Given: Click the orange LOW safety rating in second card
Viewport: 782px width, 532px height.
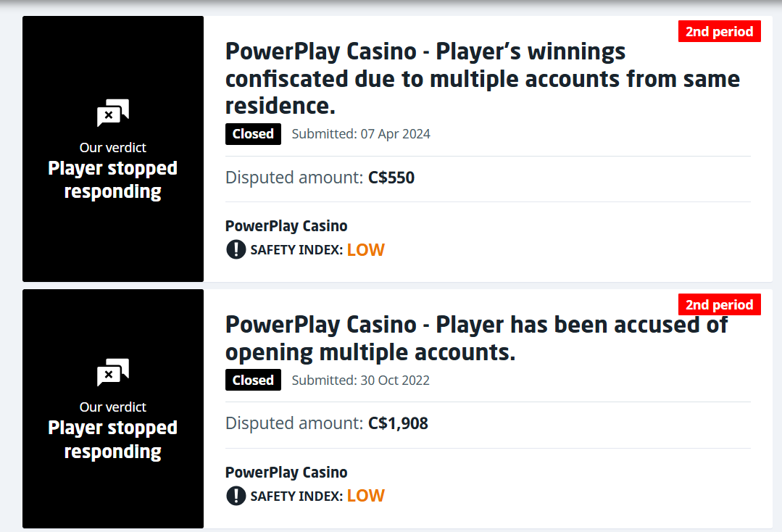Looking at the screenshot, I should 365,496.
